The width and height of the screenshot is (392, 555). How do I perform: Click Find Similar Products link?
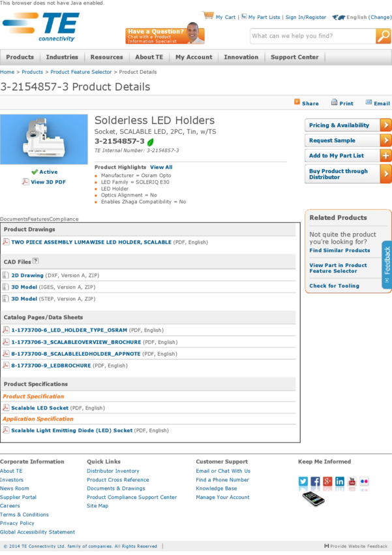pos(340,250)
